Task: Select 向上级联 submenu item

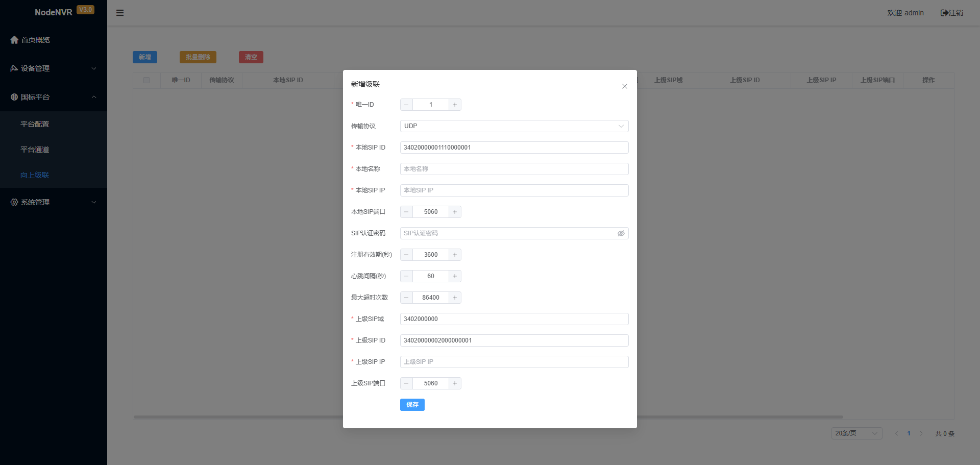Action: tap(54, 175)
